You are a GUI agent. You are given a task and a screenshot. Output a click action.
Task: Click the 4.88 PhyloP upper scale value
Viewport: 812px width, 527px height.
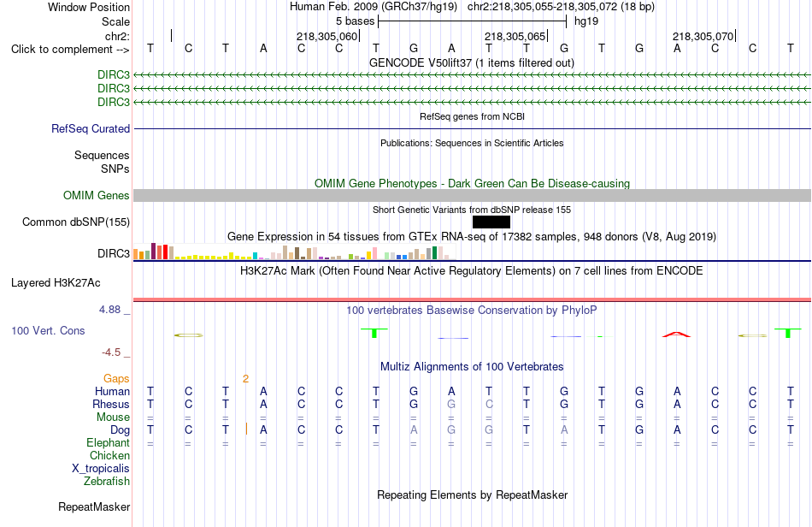(109, 310)
